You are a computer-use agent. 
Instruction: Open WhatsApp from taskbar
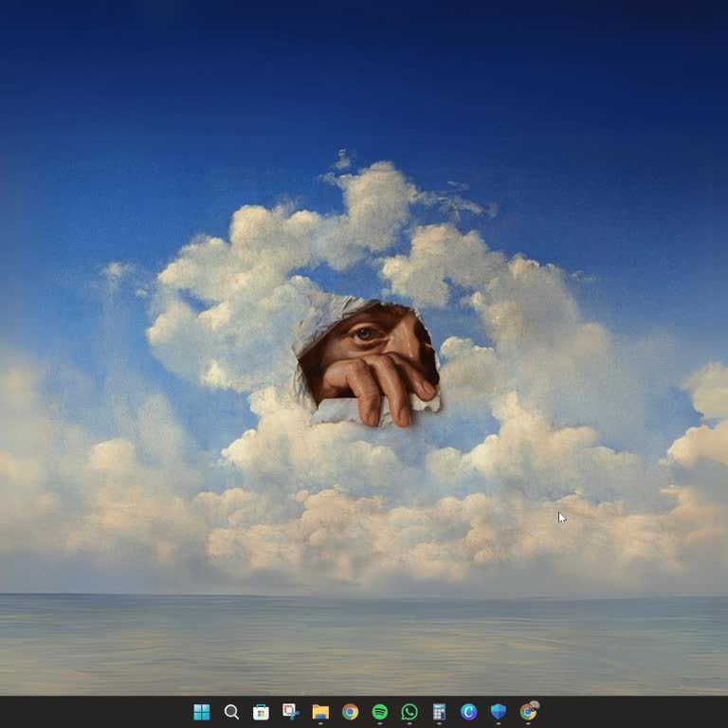pyautogui.click(x=409, y=712)
